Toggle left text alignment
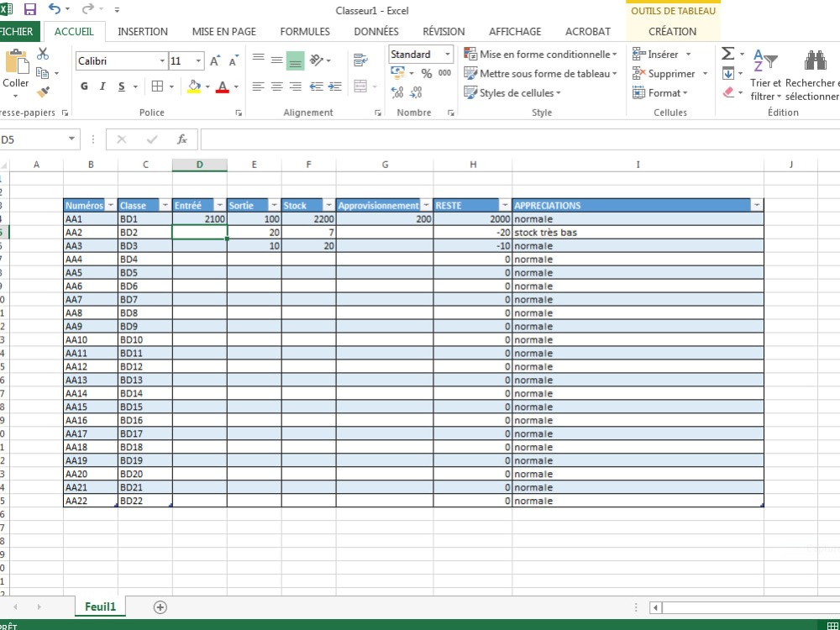 tap(258, 87)
